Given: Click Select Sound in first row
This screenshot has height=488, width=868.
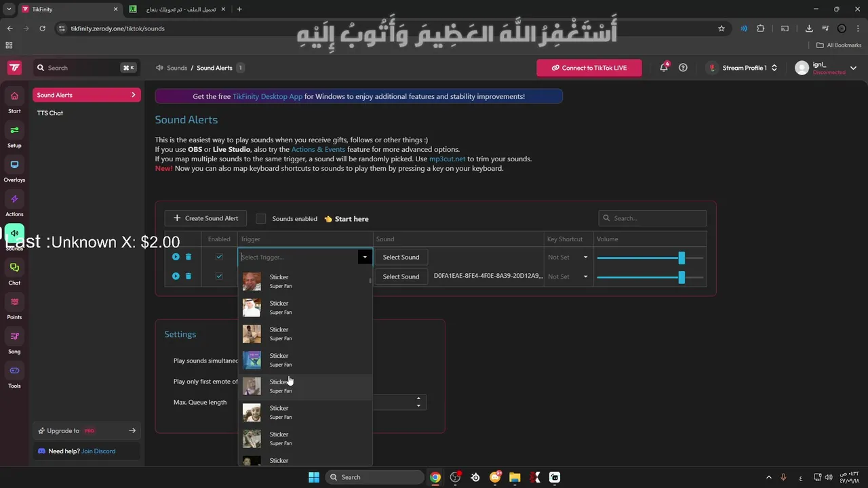Looking at the screenshot, I should pyautogui.click(x=401, y=257).
